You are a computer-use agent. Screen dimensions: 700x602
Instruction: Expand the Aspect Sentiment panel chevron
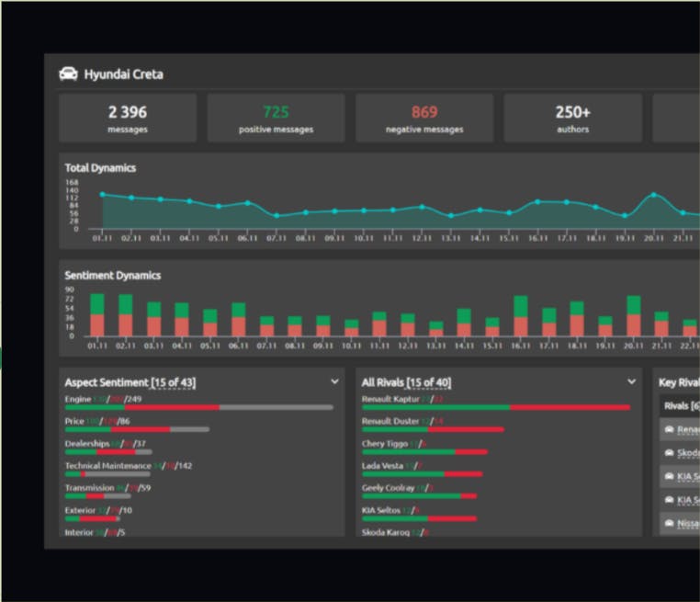click(334, 381)
